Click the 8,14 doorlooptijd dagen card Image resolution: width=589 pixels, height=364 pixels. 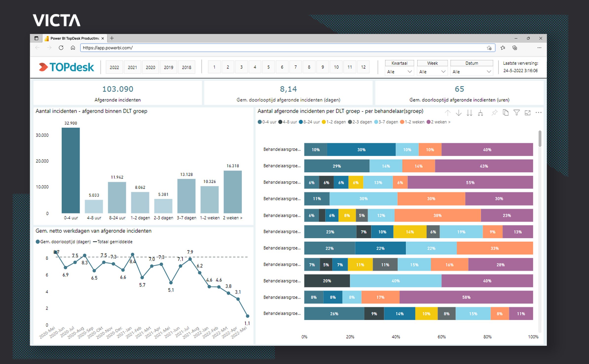pos(288,93)
